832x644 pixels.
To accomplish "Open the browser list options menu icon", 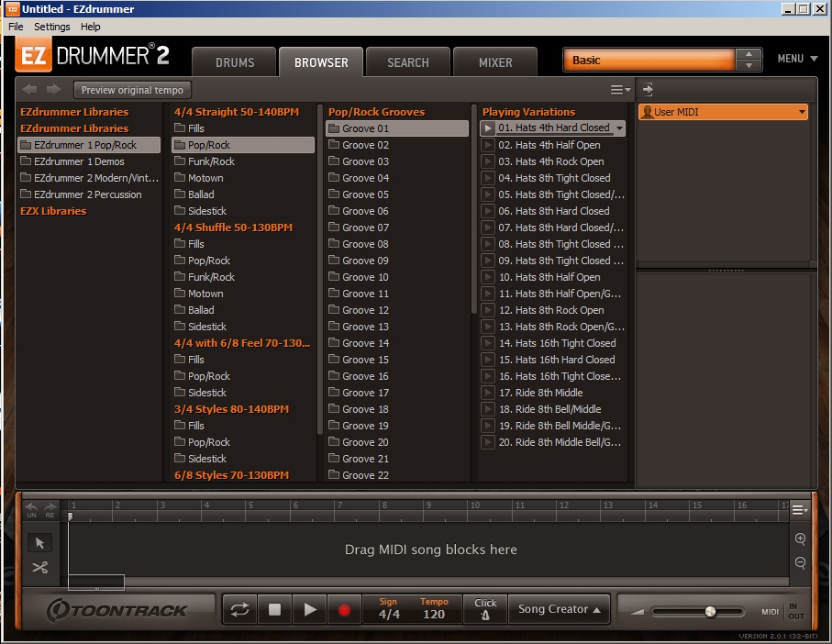I will point(620,90).
